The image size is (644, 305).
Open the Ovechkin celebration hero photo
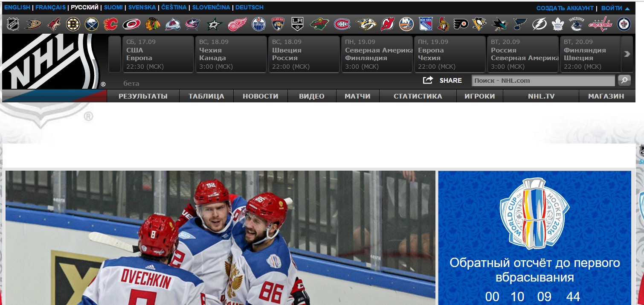click(x=220, y=238)
